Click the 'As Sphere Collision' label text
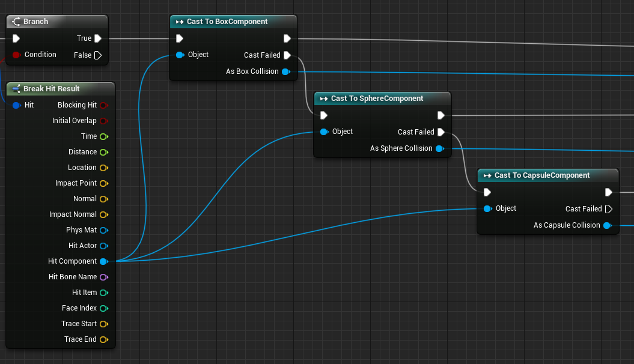Viewport: 634px width, 364px height. (x=401, y=148)
